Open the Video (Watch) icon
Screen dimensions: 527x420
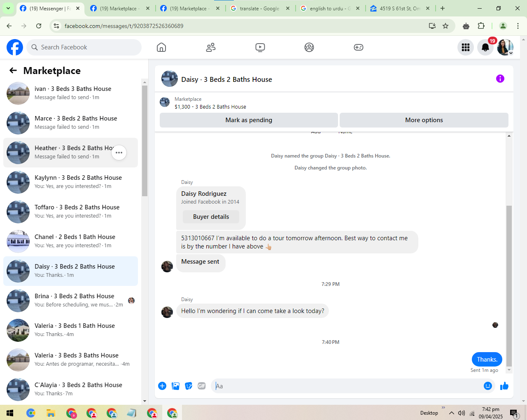tap(260, 47)
